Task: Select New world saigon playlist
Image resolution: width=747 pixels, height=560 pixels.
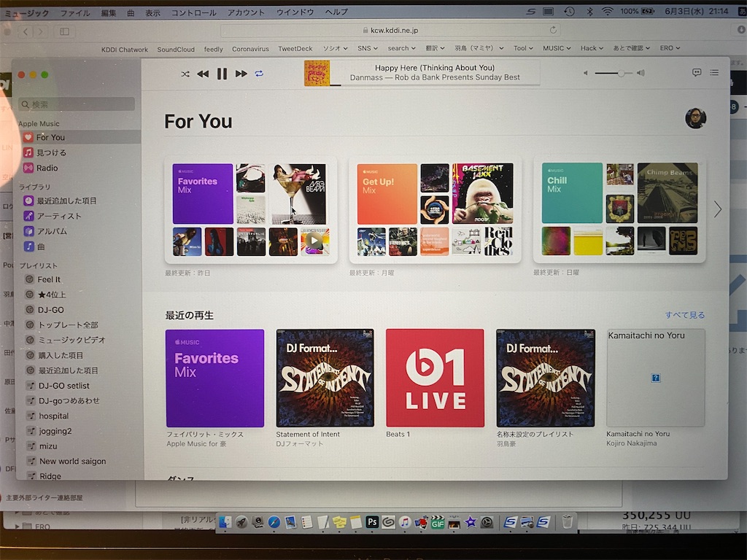Action: (x=72, y=462)
